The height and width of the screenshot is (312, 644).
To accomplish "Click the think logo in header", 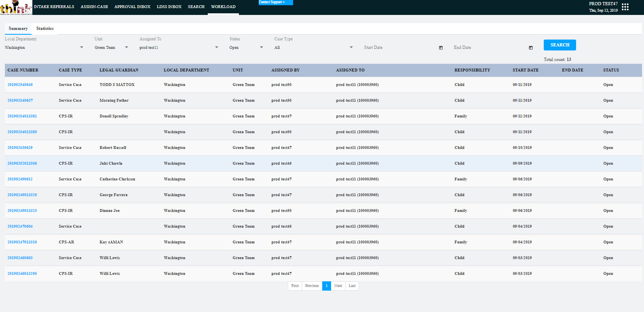I will 16,8.
